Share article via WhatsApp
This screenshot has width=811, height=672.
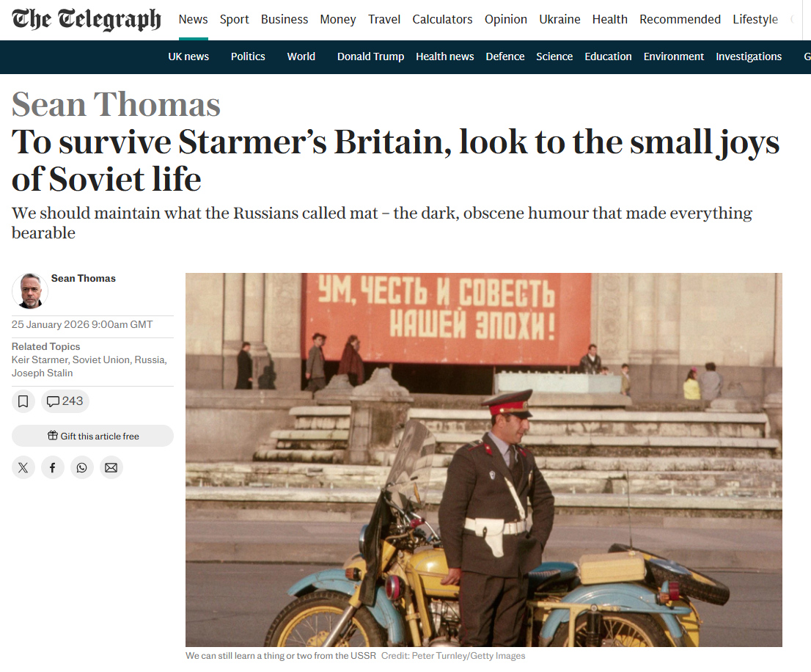(x=81, y=467)
